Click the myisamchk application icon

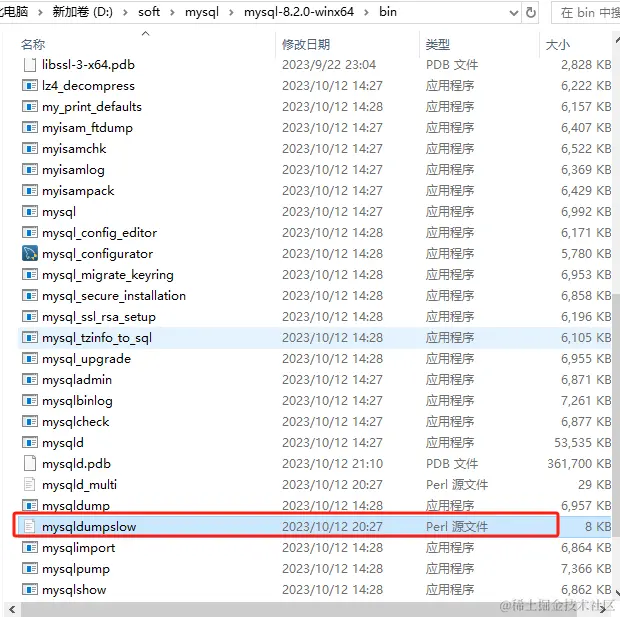[x=30, y=148]
